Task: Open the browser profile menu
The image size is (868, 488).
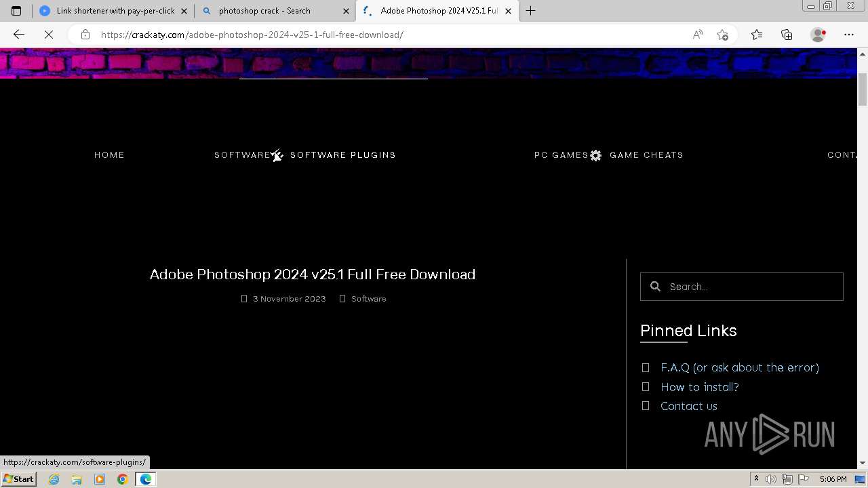Action: click(x=818, y=35)
